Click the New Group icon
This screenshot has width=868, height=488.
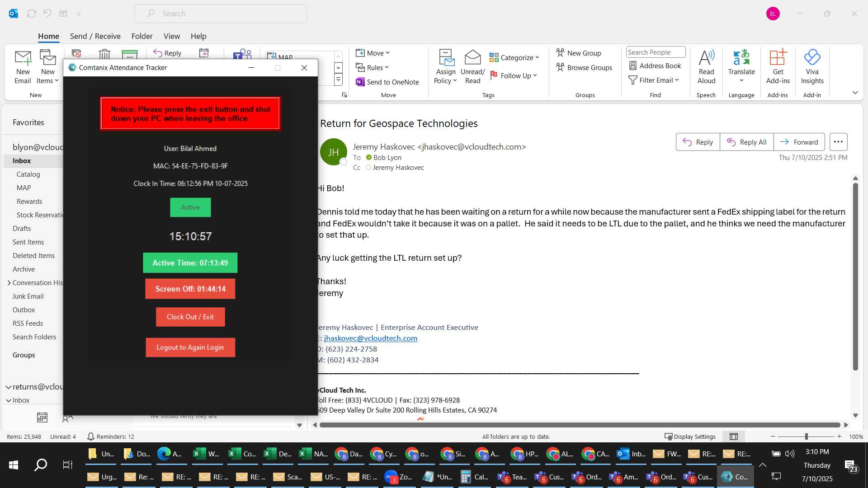[x=579, y=53]
